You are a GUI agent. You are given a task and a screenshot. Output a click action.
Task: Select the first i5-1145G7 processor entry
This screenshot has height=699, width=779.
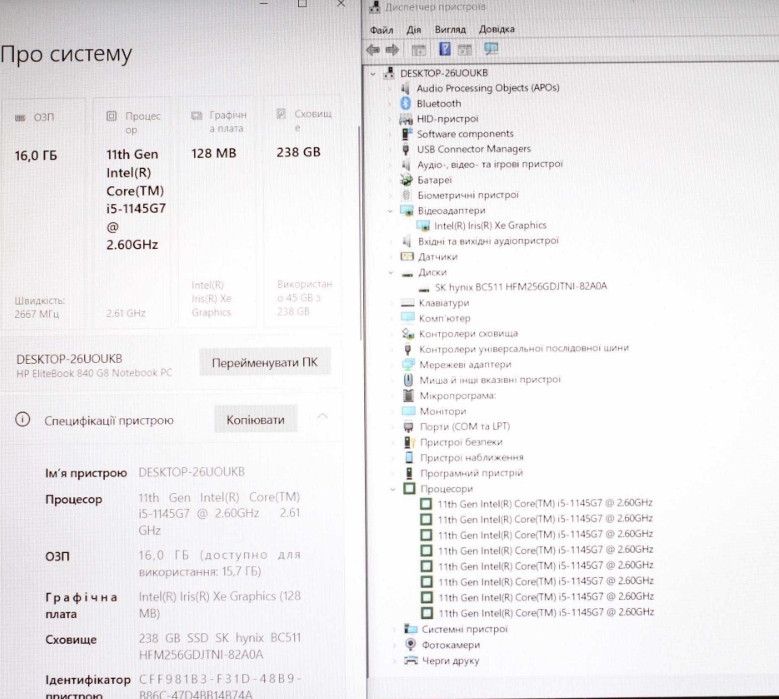click(x=545, y=503)
